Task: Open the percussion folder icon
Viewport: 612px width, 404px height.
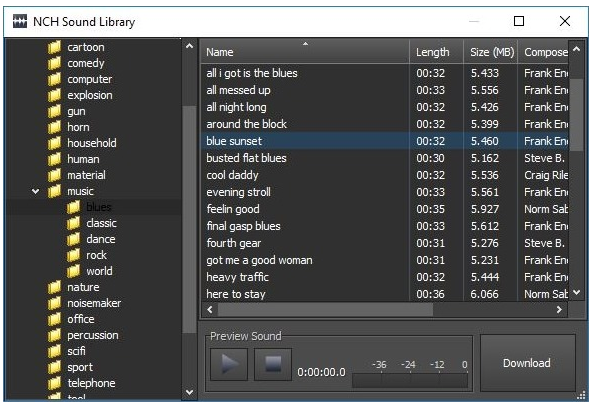Action: click(54, 335)
